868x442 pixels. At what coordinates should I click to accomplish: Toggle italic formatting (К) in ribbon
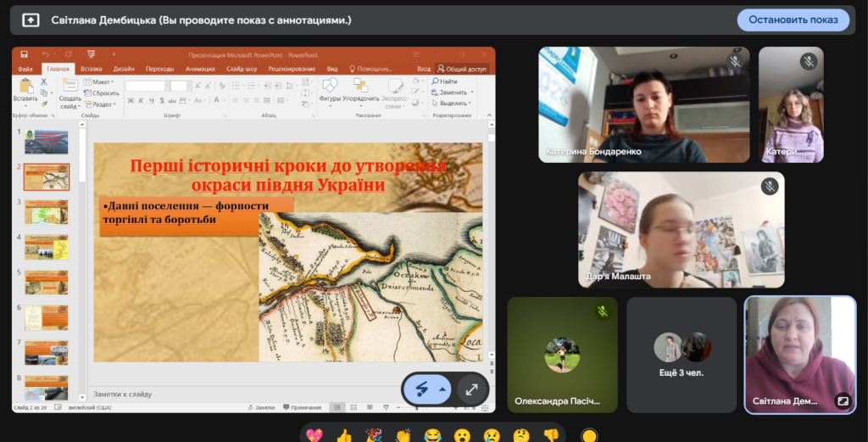tap(142, 101)
